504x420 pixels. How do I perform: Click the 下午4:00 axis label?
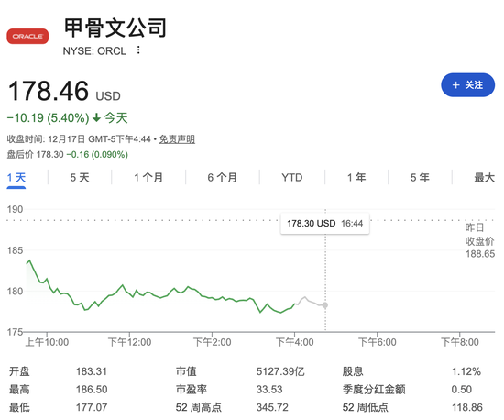coord(295,342)
